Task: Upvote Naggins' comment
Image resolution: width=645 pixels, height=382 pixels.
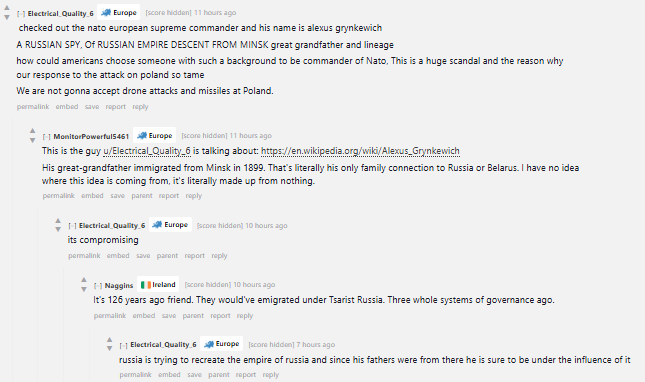Action: pos(84,280)
